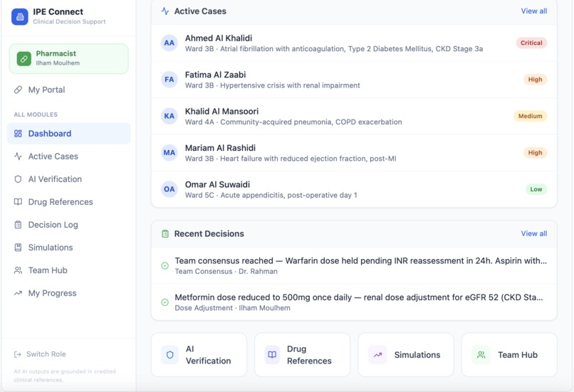Open the AI Verification quick card
Image resolution: width=574 pixels, height=392 pixels.
click(x=199, y=355)
